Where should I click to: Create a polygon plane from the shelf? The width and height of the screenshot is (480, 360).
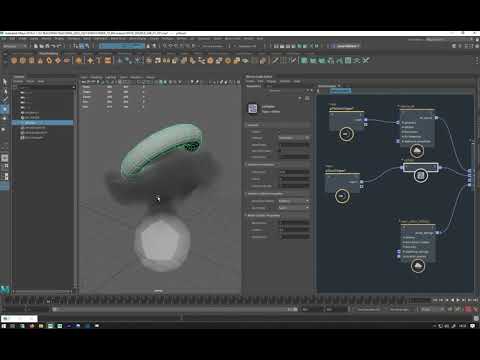58,60
